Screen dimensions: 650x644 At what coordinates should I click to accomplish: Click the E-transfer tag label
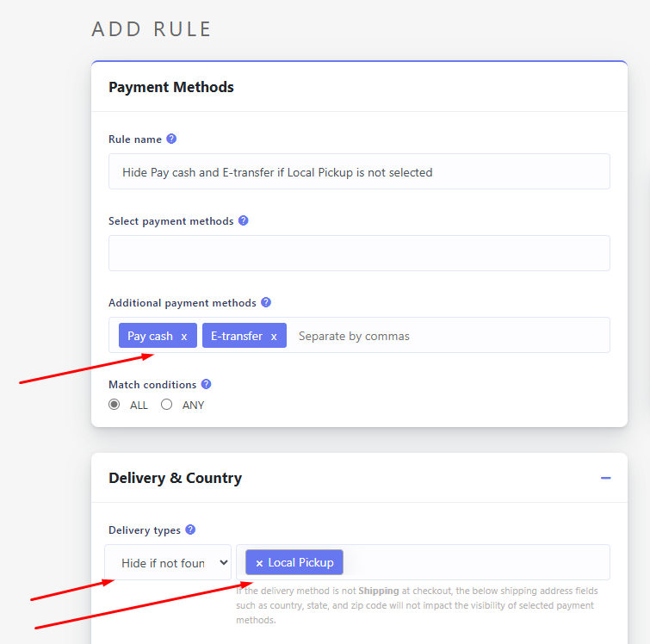[x=237, y=337]
